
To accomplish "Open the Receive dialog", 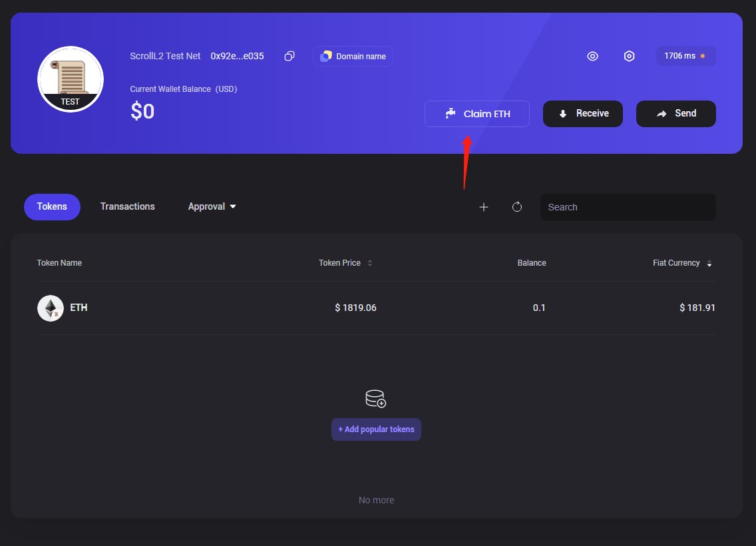I will pos(583,114).
